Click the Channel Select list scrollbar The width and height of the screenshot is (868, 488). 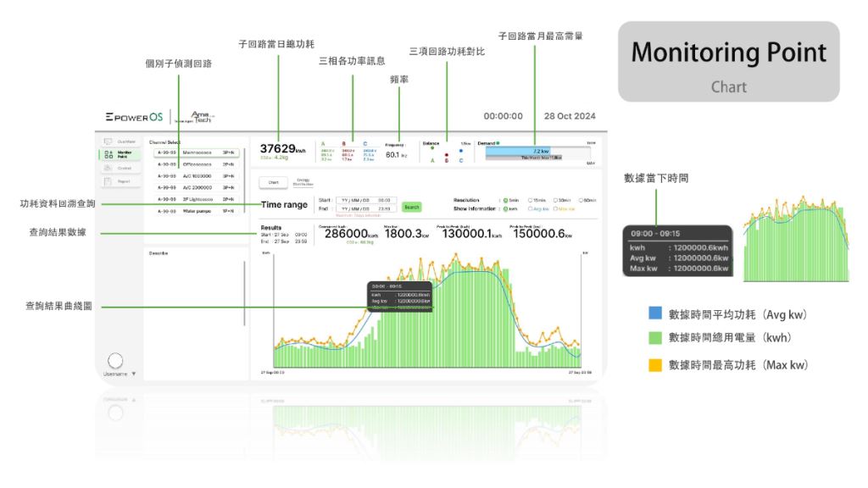(x=244, y=181)
